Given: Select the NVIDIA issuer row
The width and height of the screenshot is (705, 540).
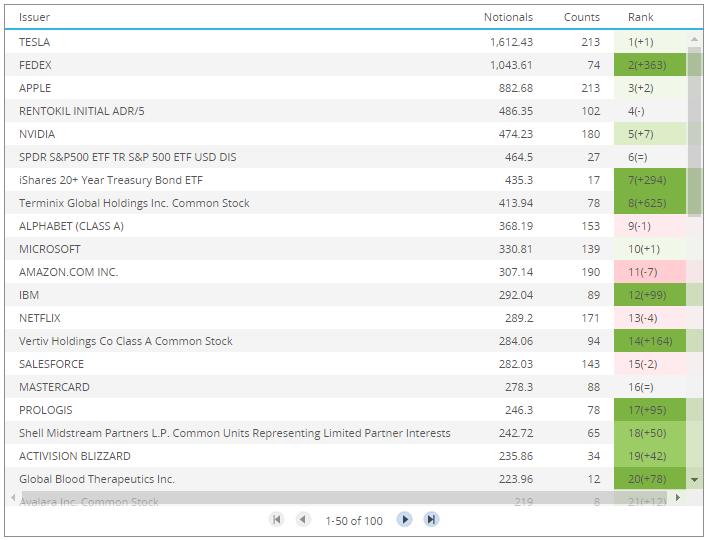Looking at the screenshot, I should pyautogui.click(x=346, y=134).
